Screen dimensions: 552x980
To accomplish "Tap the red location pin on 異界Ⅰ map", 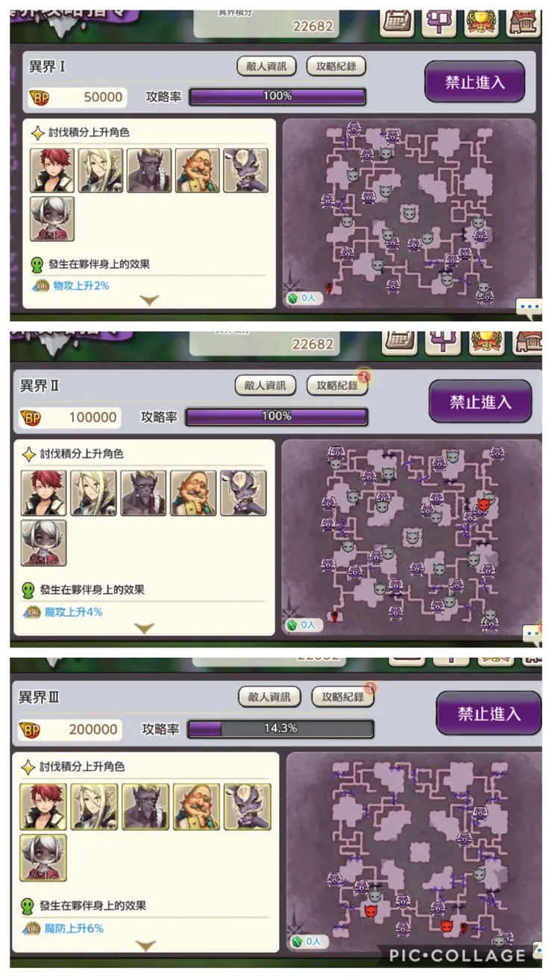I will (330, 287).
